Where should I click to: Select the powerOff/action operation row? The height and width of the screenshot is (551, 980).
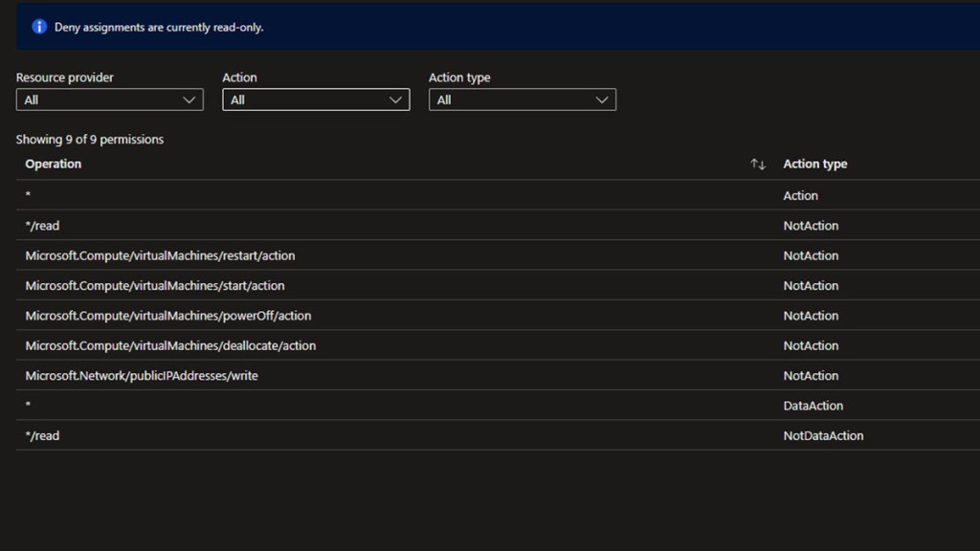(498, 316)
